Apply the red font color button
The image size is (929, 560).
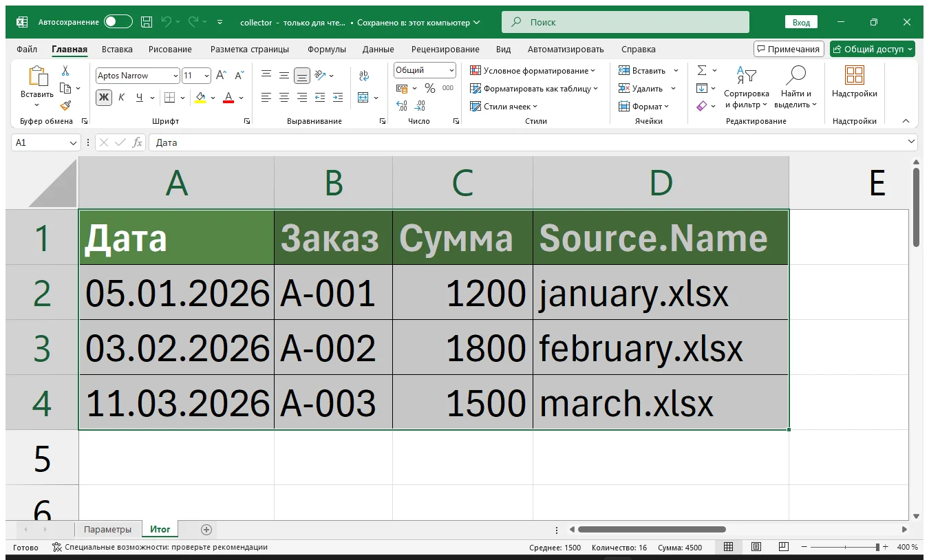(x=228, y=98)
